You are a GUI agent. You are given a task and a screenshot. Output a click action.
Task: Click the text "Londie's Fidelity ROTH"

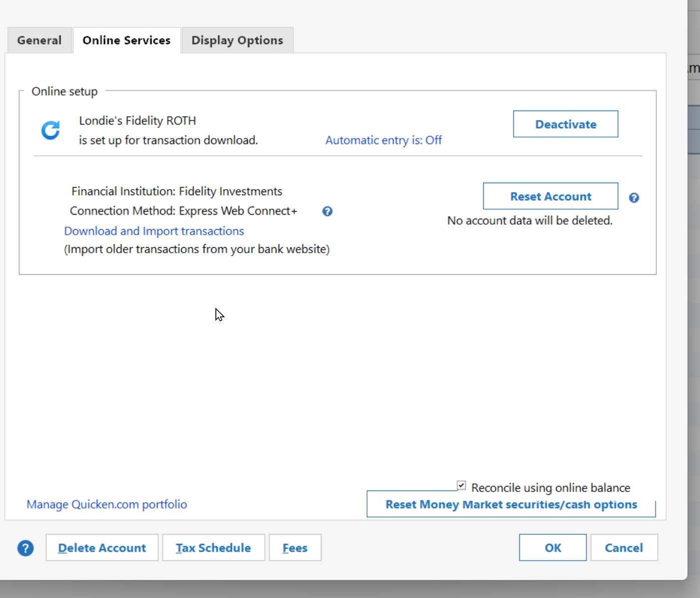[138, 121]
